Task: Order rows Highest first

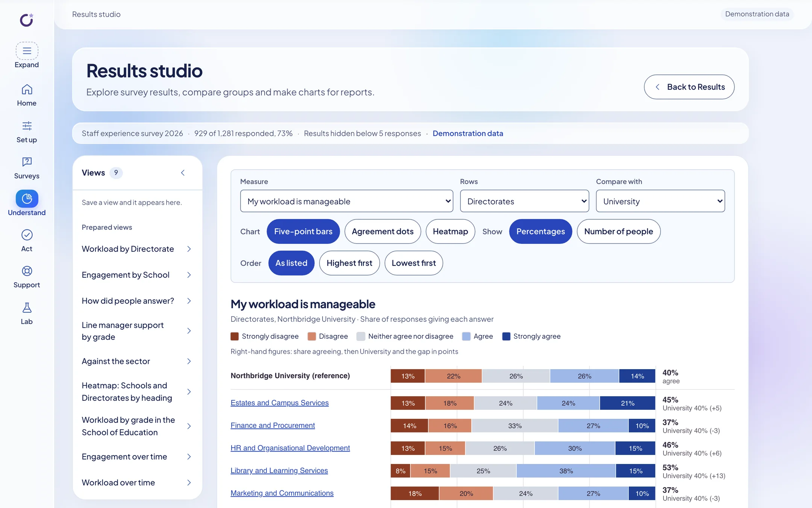Action: (349, 263)
